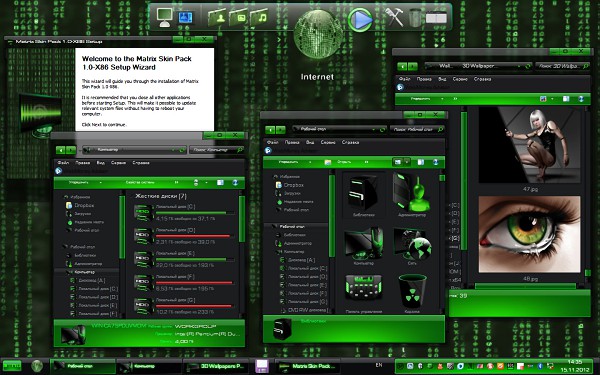Toggle preview pane in Рабочий стол window toolbar
This screenshot has width=600, height=375.
(x=421, y=162)
